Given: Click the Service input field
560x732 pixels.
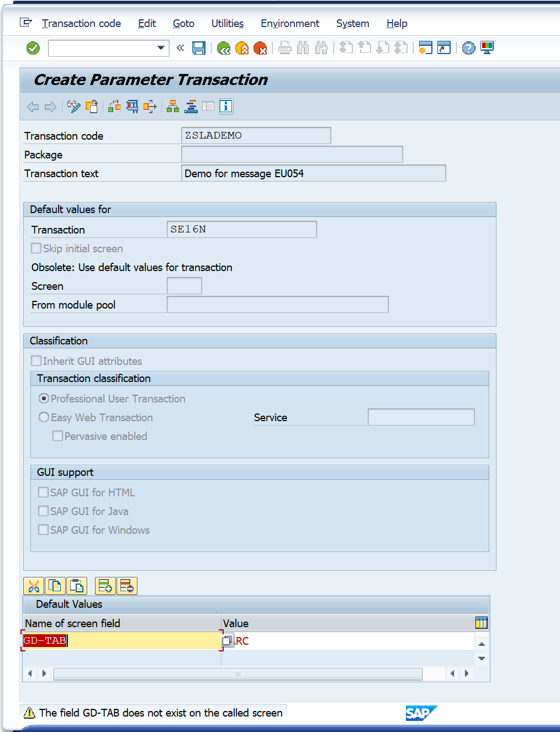Looking at the screenshot, I should (x=421, y=417).
